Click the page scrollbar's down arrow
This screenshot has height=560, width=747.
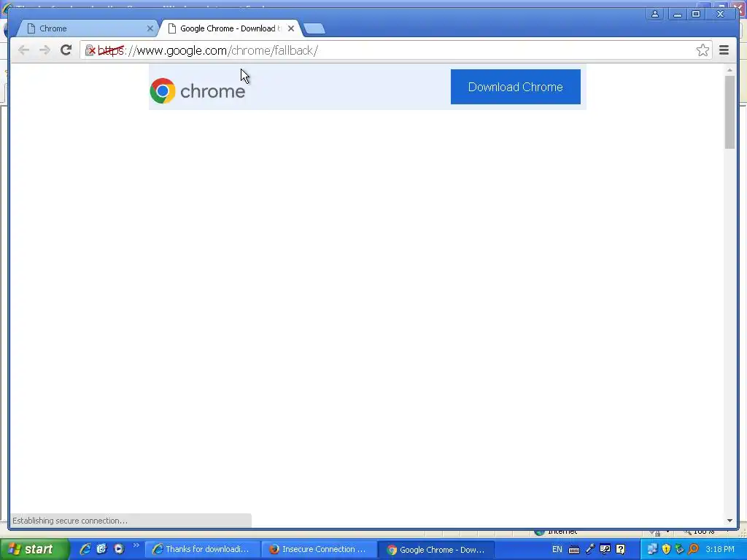coord(729,521)
